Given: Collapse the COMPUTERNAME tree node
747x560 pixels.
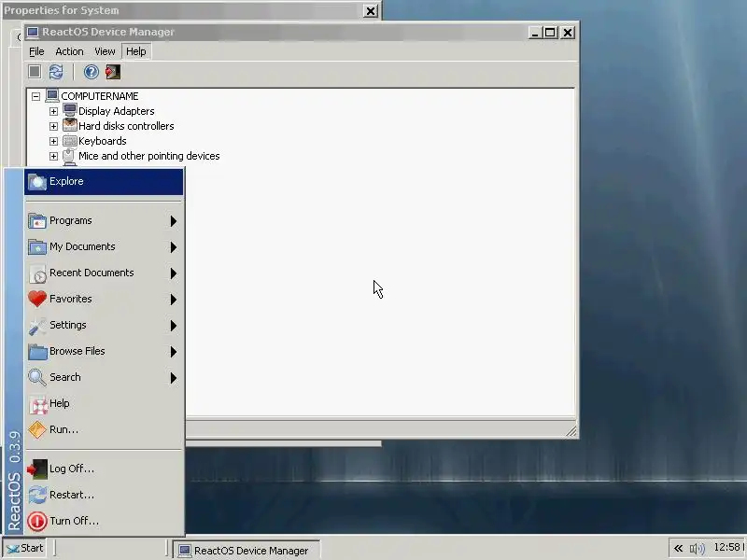Looking at the screenshot, I should [x=35, y=96].
